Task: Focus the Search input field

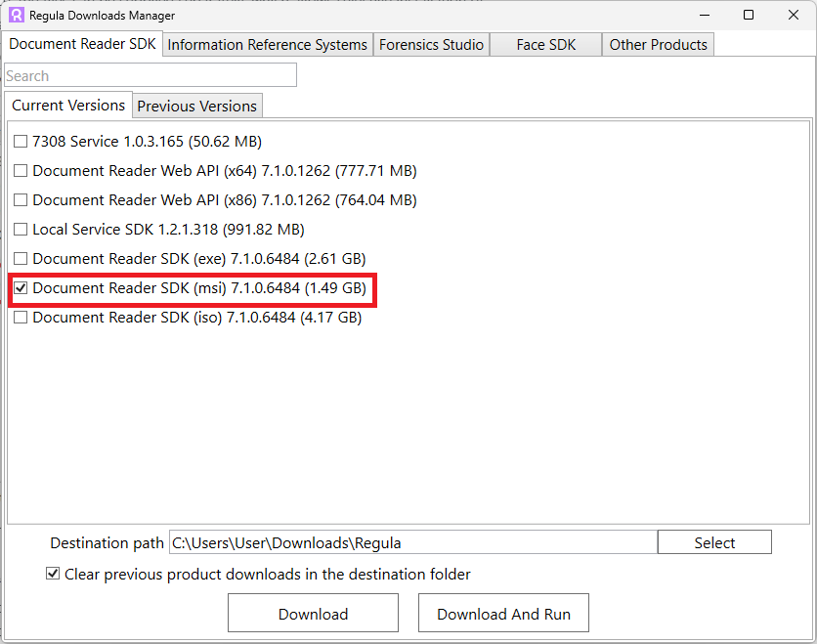Action: pyautogui.click(x=150, y=75)
